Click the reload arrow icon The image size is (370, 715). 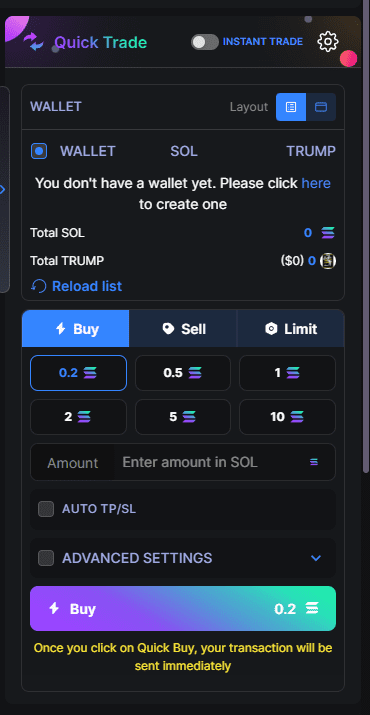39,286
